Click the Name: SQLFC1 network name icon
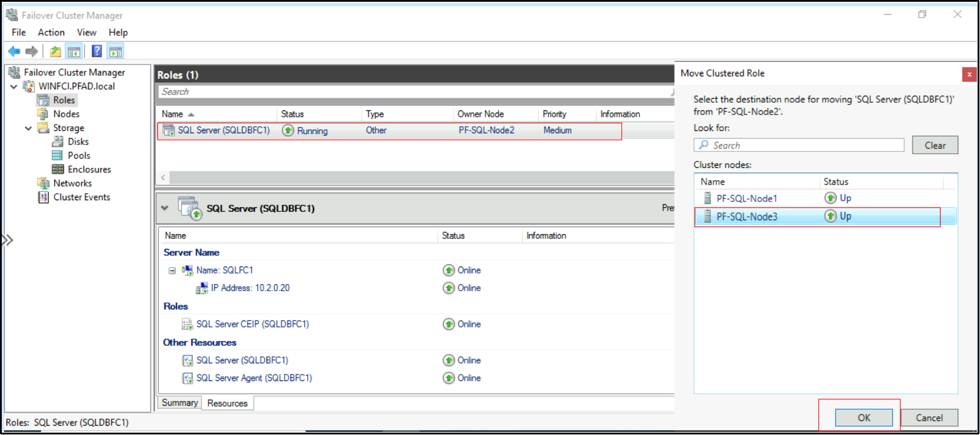This screenshot has height=435, width=980. [x=187, y=270]
